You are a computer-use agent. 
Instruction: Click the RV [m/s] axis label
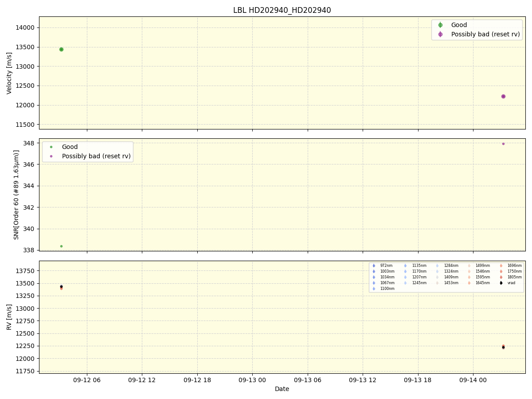[9, 317]
